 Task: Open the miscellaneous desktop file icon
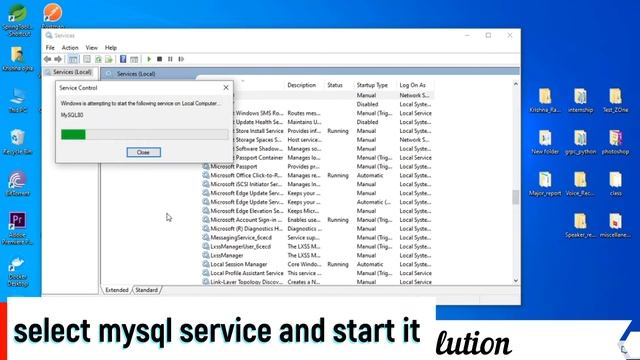616,225
